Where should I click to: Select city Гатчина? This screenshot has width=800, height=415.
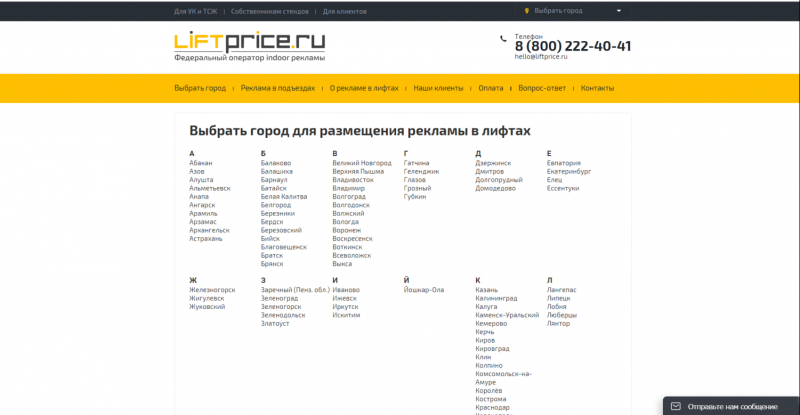(416, 163)
